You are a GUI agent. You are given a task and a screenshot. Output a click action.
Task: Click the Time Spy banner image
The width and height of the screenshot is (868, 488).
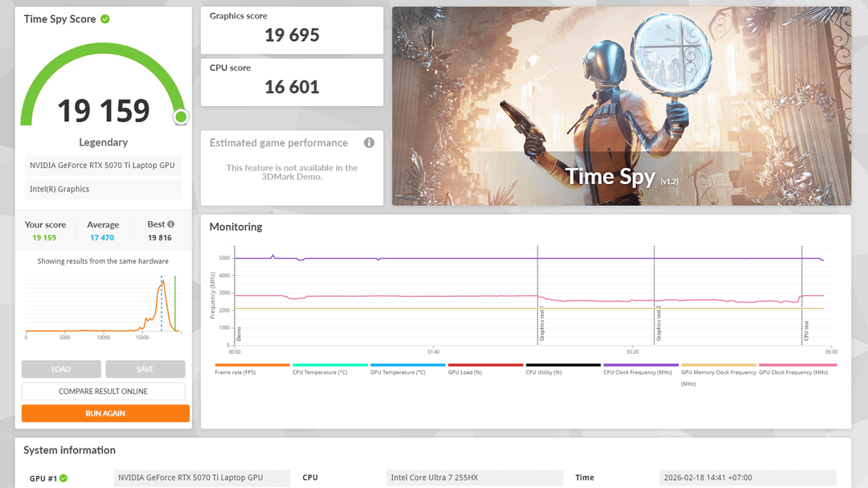click(620, 106)
